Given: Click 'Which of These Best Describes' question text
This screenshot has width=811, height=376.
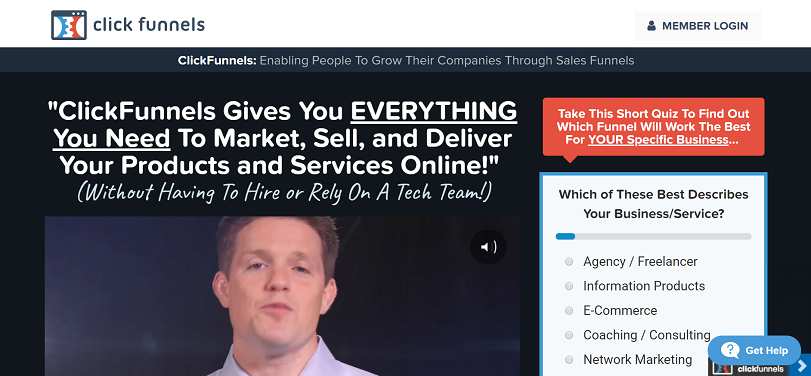Looking at the screenshot, I should click(x=653, y=204).
